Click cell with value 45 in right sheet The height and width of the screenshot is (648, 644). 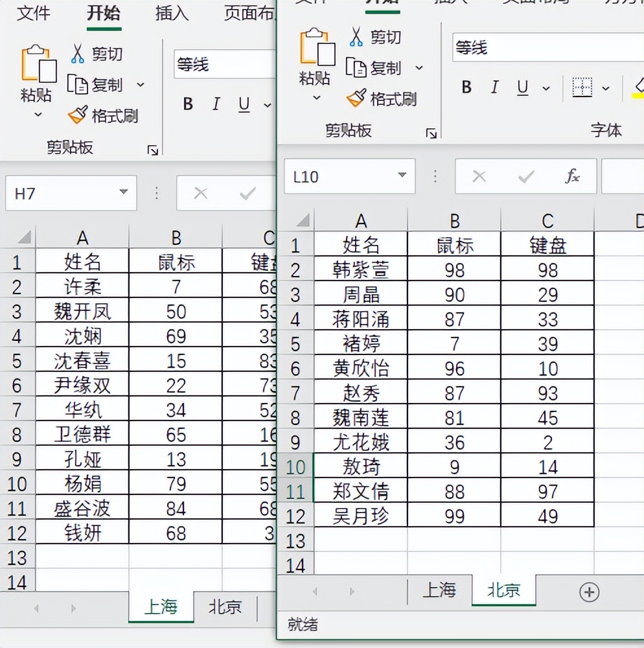click(x=547, y=418)
